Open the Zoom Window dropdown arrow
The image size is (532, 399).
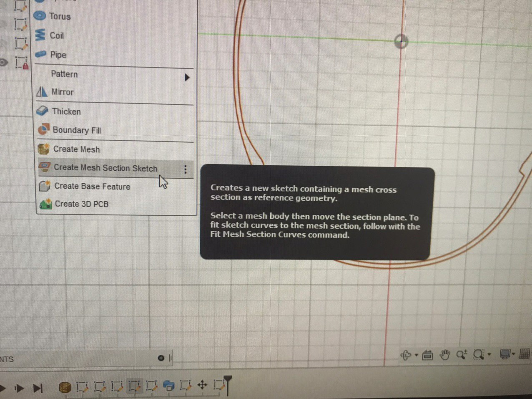tap(489, 355)
